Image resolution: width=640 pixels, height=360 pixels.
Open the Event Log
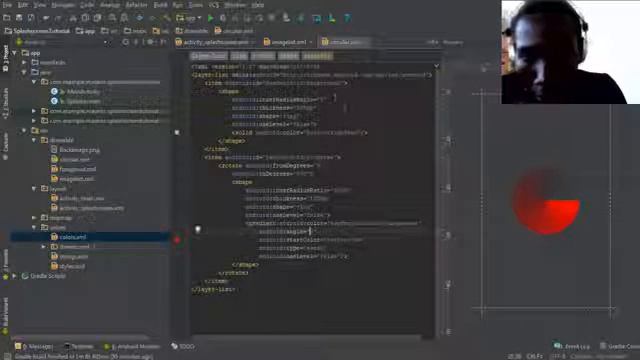pyautogui.click(x=572, y=346)
